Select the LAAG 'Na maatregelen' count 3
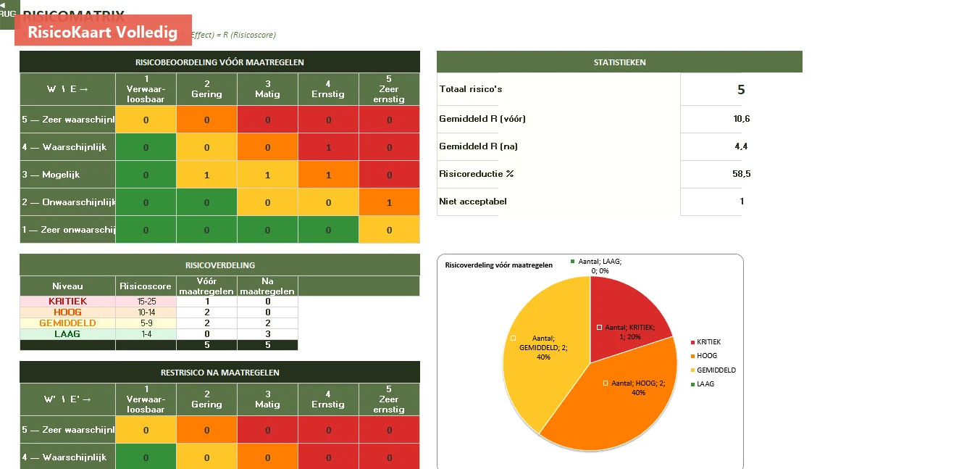Viewport: 980px width, 469px height. point(267,334)
